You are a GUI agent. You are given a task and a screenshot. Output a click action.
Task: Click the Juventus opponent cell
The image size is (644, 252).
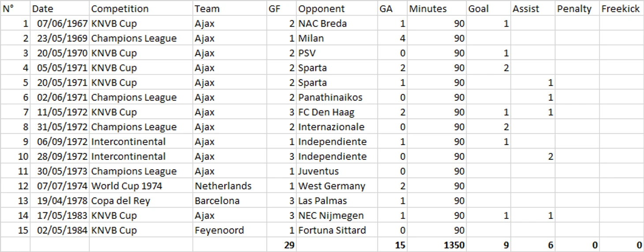337,171
